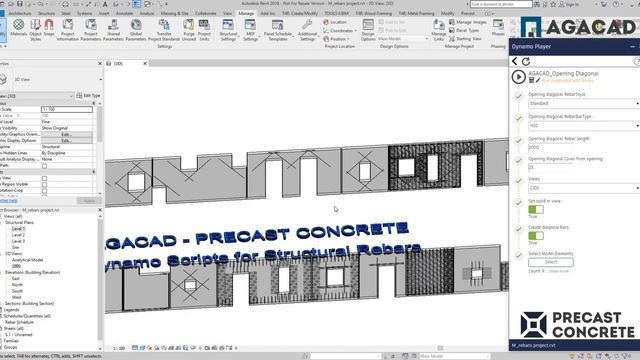The height and width of the screenshot is (360, 640).
Task: Toggle Create diagonal bars switch
Action: click(536, 236)
